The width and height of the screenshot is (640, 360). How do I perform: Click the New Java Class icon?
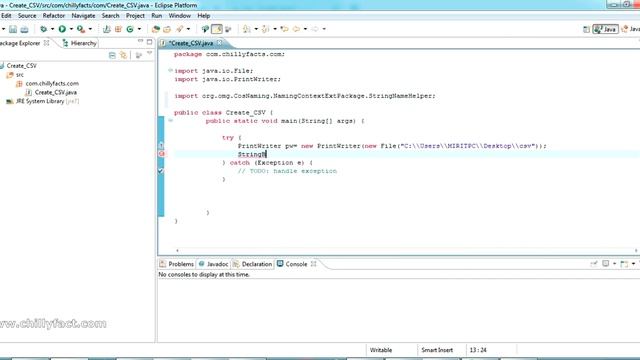(130, 29)
